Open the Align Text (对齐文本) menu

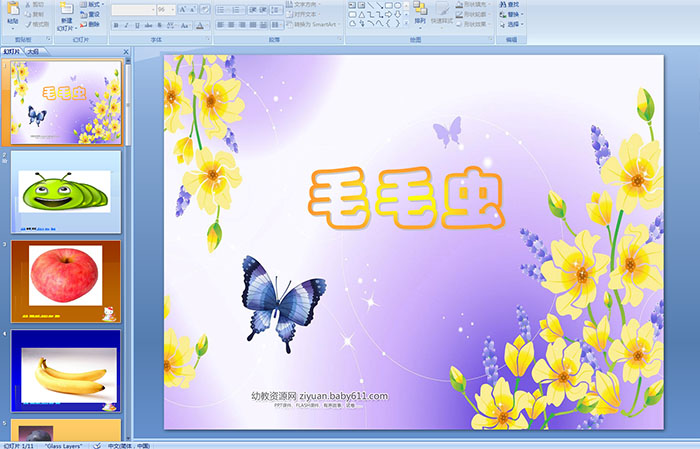tap(304, 14)
